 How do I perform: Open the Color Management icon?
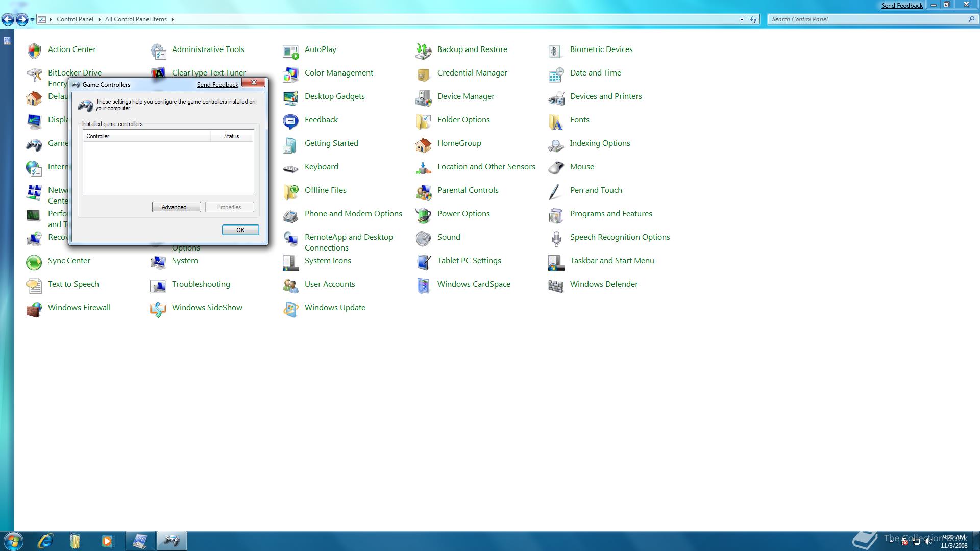coord(291,74)
